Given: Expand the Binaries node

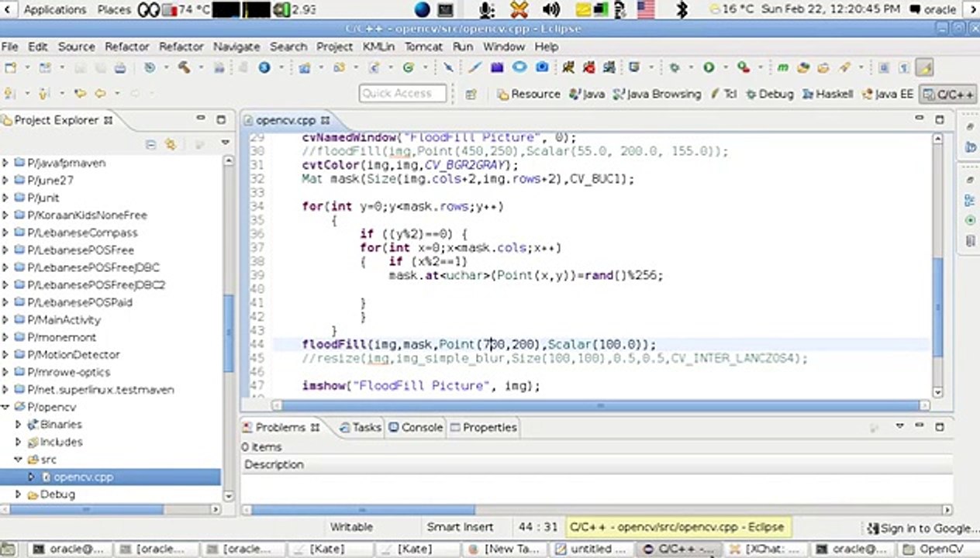Looking at the screenshot, I should point(19,424).
